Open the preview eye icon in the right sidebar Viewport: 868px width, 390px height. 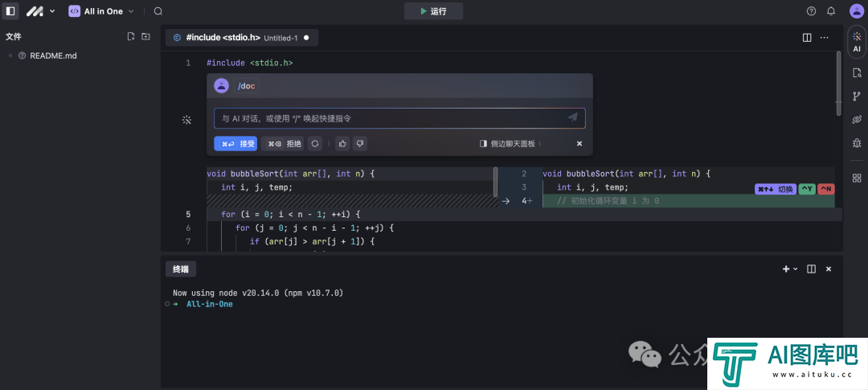click(x=857, y=120)
